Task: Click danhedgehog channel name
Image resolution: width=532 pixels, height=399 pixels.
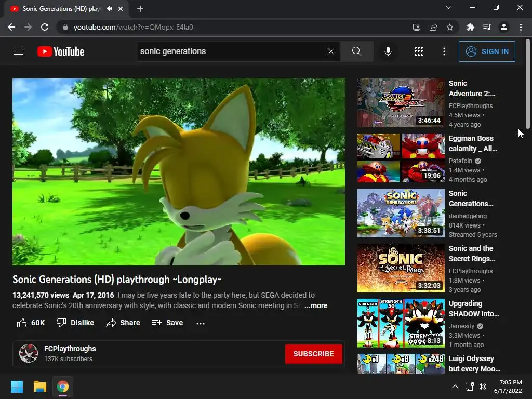Action: pos(468,216)
